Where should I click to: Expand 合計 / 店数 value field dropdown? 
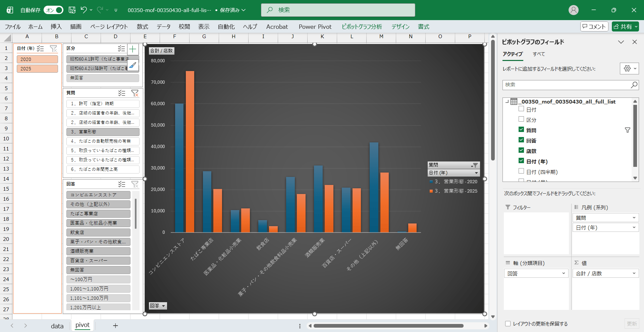pyautogui.click(x=634, y=273)
